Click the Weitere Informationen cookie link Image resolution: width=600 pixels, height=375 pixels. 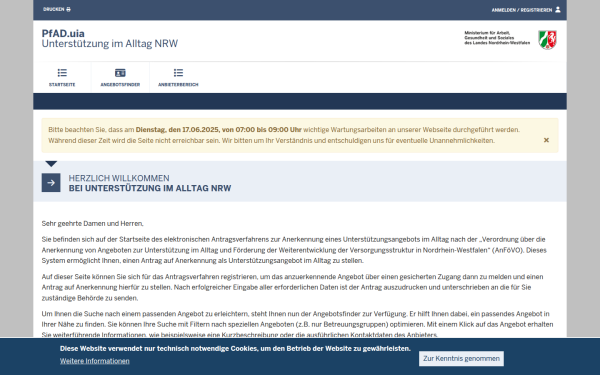(95, 361)
